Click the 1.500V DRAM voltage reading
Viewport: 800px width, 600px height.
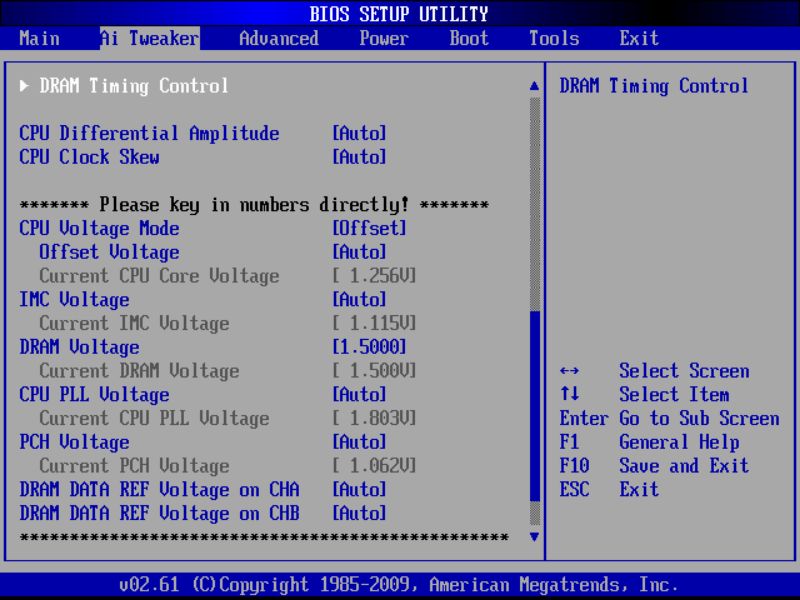374,371
